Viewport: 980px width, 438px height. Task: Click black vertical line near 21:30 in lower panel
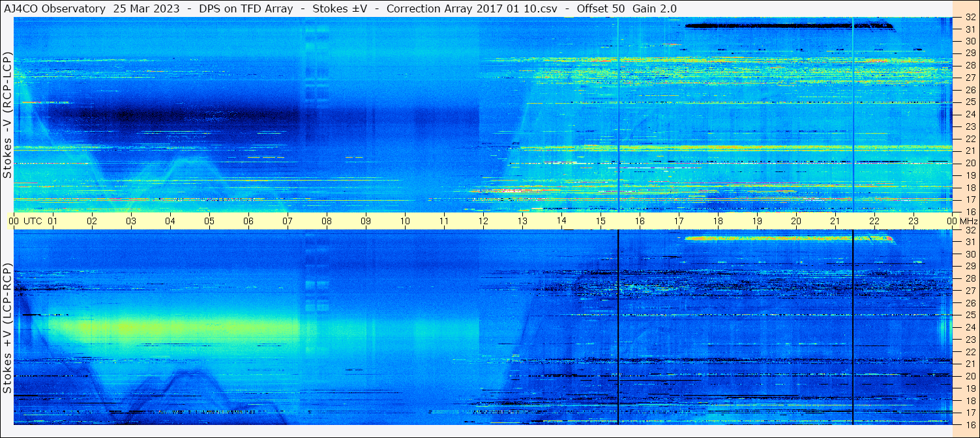click(x=853, y=327)
